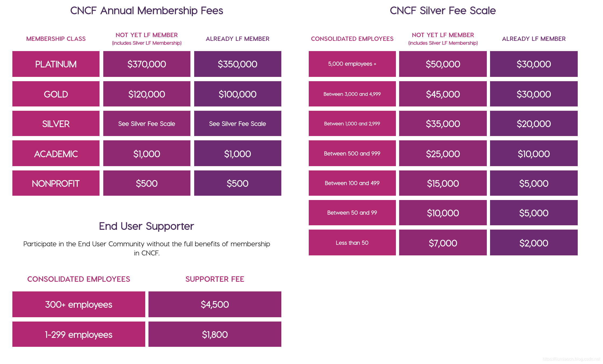The width and height of the screenshot is (603, 364).
Task: Click the PLATINUM membership class cell
Action: pos(56,64)
